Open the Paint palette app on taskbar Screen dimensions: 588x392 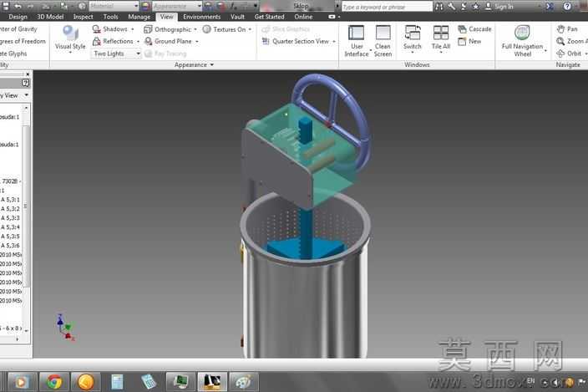point(244,382)
